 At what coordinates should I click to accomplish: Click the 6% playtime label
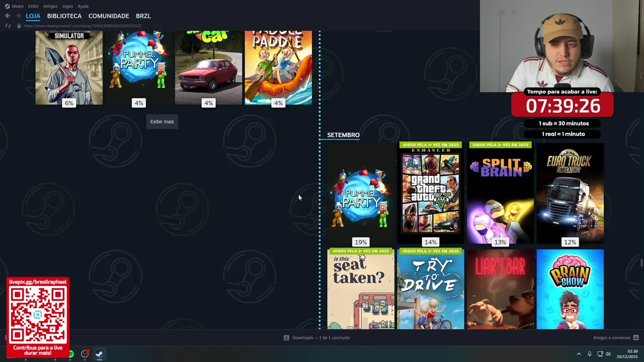(69, 103)
